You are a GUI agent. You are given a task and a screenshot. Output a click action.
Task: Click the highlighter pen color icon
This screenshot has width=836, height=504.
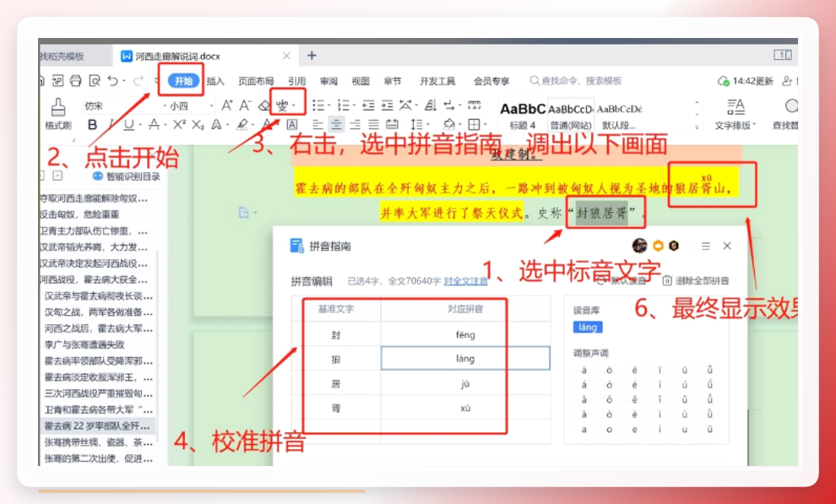click(x=242, y=125)
